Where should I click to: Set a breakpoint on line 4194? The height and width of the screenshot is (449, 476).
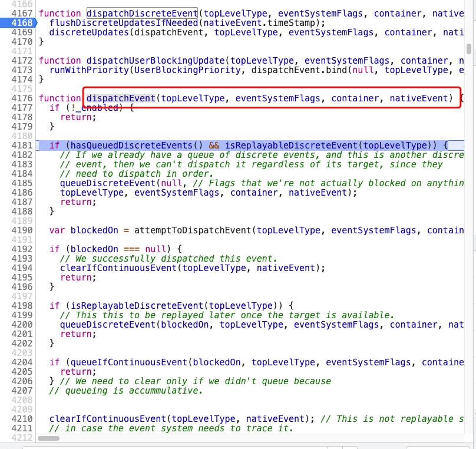(x=22, y=268)
